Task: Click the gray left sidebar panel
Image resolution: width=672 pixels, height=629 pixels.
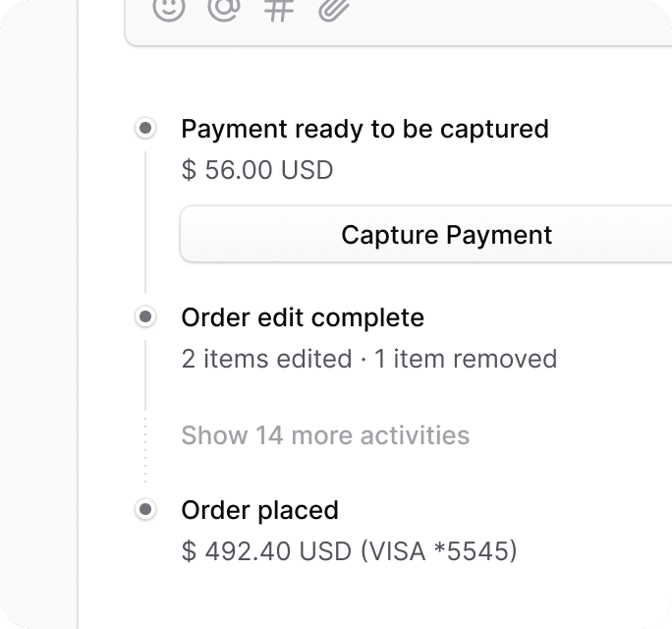Action: [x=38, y=314]
